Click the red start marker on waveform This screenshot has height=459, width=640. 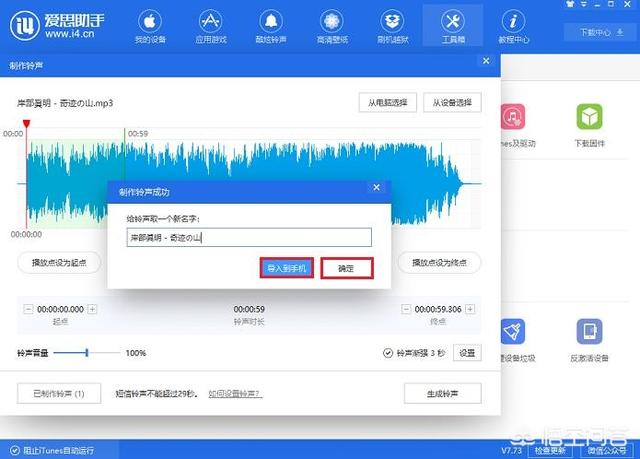(27, 124)
